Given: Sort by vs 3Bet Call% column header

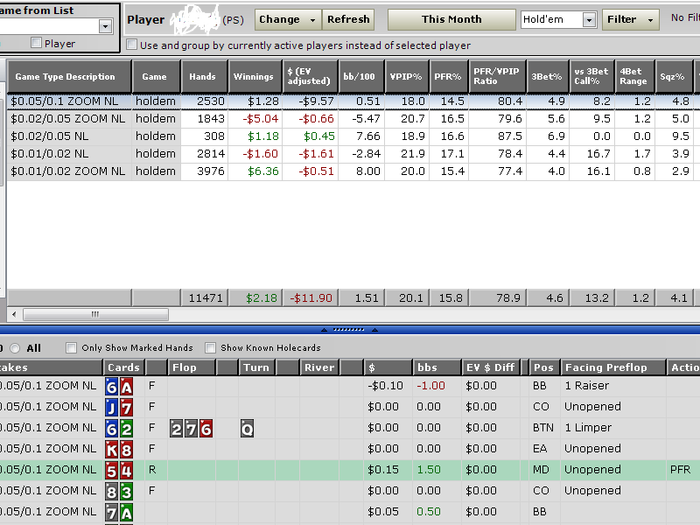Looking at the screenshot, I should (592, 77).
